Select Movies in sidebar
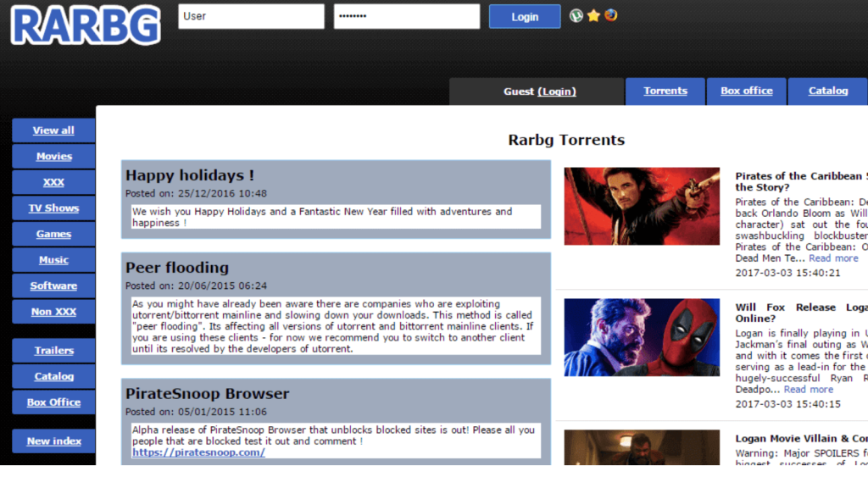 (x=53, y=157)
